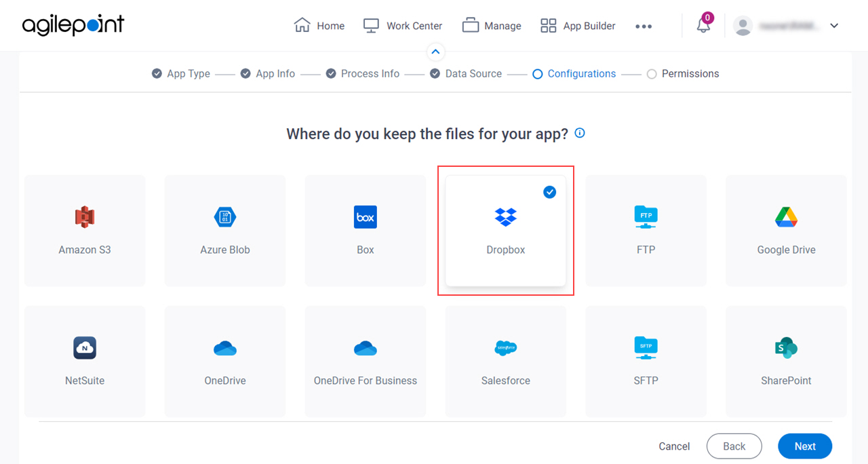This screenshot has height=464, width=868.
Task: Click the OneDrive For Business label
Action: pyautogui.click(x=366, y=381)
